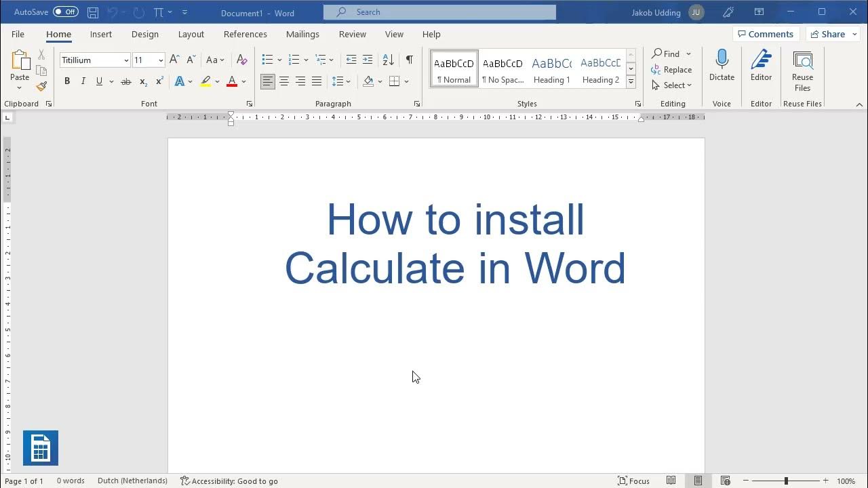Apply red font color
Screen dimensions: 868x488
coord(232,81)
